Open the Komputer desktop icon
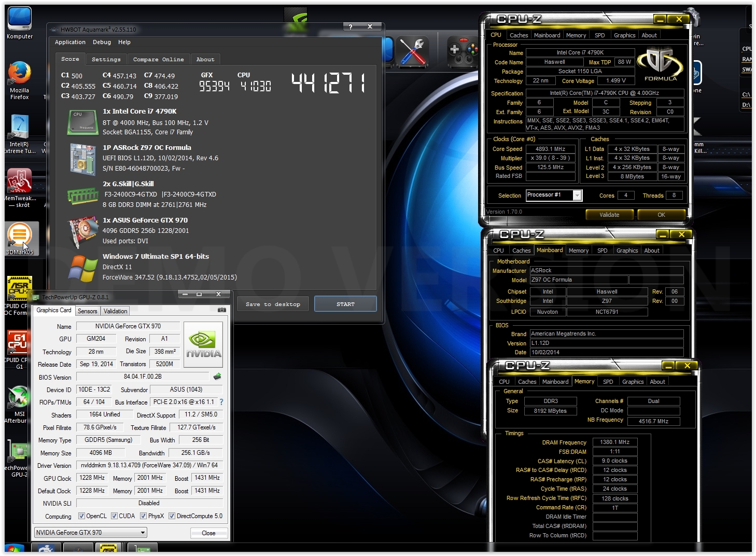 click(x=20, y=23)
